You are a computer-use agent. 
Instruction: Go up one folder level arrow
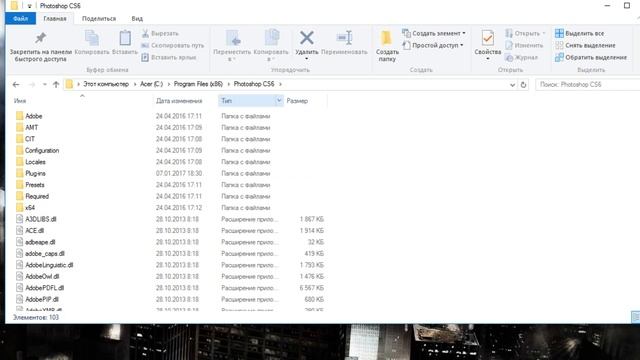pyautogui.click(x=56, y=84)
